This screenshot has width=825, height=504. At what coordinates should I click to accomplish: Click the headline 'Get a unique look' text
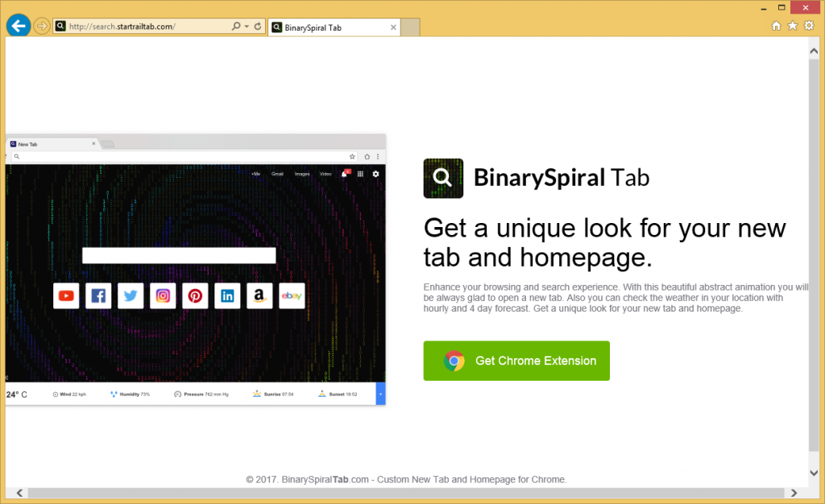pyautogui.click(x=604, y=242)
